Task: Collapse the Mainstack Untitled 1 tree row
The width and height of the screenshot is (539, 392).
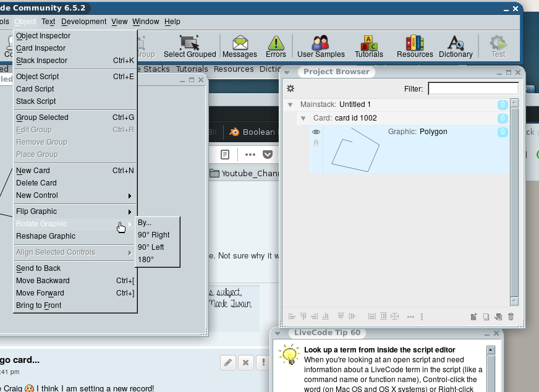Action: [290, 104]
